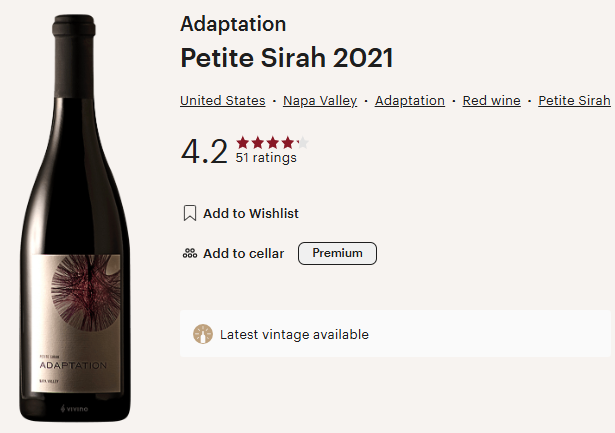Click the round badge icon beside Latest vintage

[203, 334]
